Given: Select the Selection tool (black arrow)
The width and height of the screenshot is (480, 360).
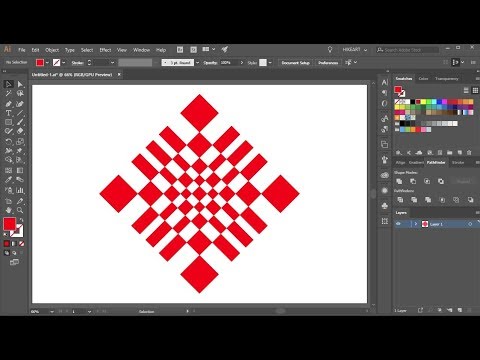Looking at the screenshot, I should pyautogui.click(x=9, y=84).
